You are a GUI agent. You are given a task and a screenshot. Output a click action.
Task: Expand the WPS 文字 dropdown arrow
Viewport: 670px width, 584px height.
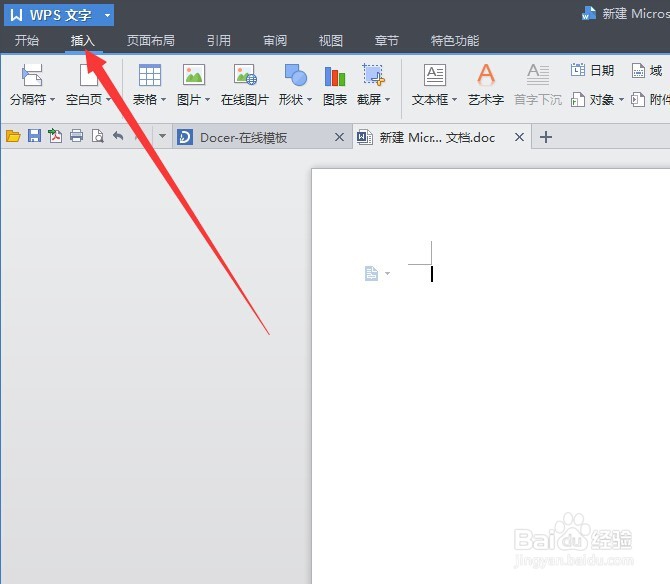[x=107, y=15]
